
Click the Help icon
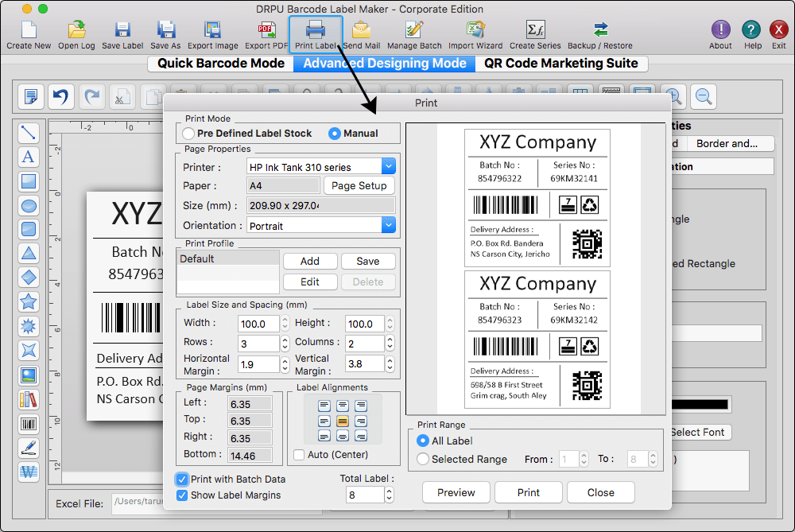751,35
